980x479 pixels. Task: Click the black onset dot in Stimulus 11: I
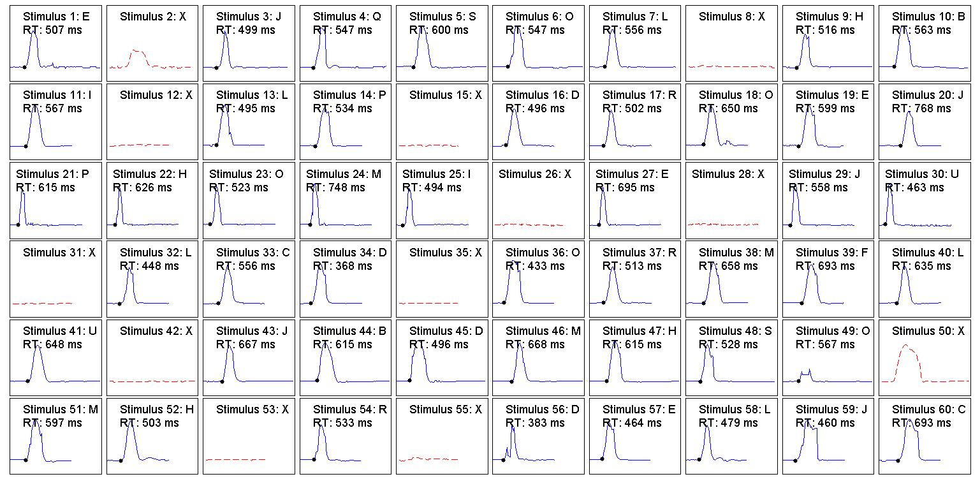26,146
